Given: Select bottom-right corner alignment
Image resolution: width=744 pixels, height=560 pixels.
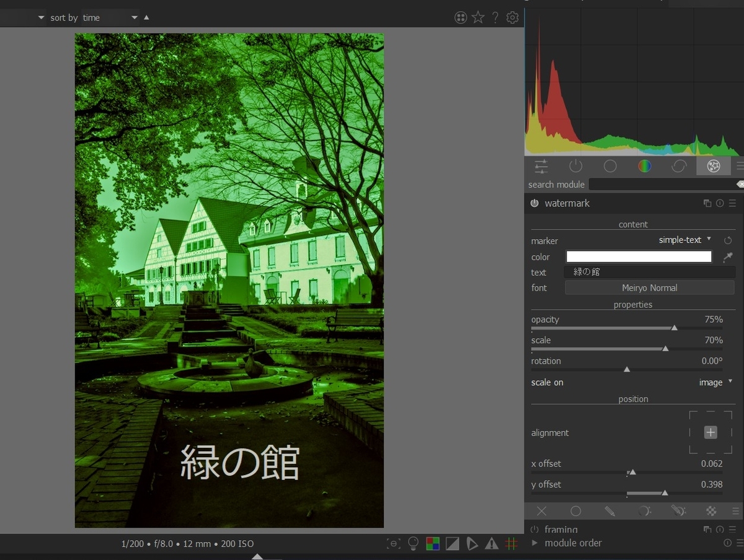Looking at the screenshot, I should tap(727, 449).
